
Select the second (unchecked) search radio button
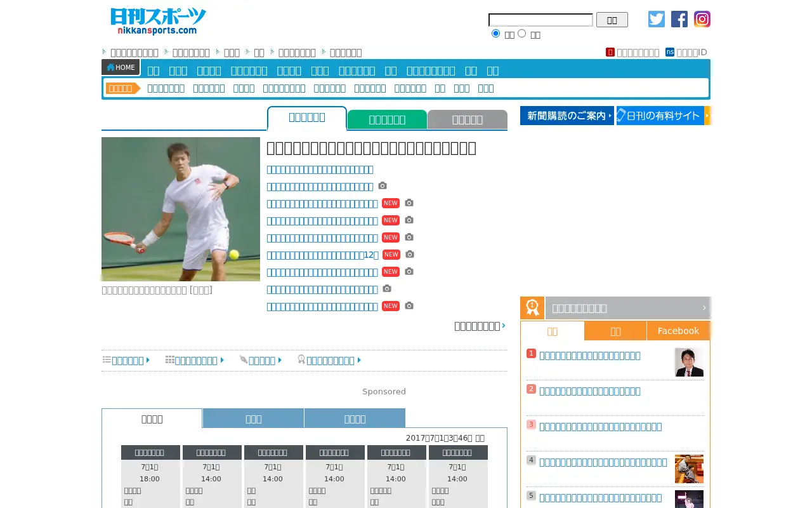(x=521, y=33)
